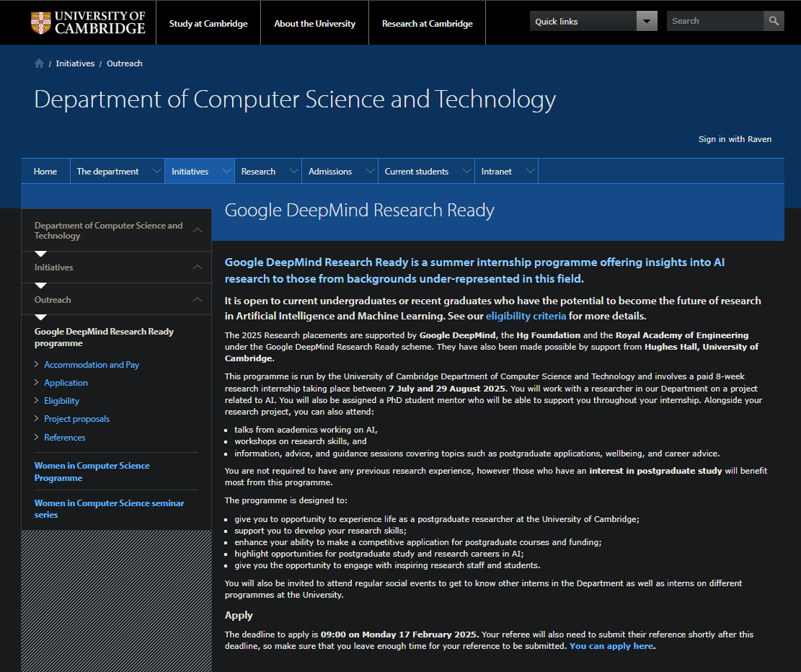Open About the University menu
The image size is (801, 672).
click(x=314, y=24)
